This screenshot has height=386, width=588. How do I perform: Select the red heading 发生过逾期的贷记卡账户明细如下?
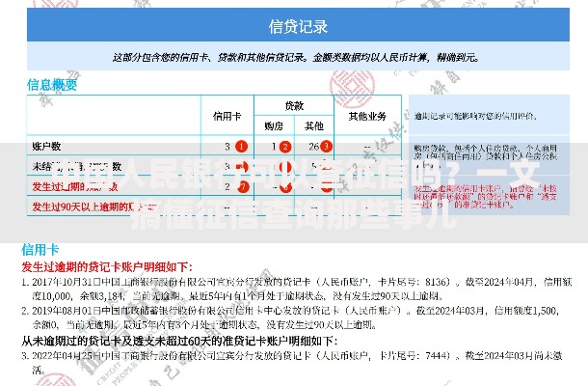[x=107, y=267]
